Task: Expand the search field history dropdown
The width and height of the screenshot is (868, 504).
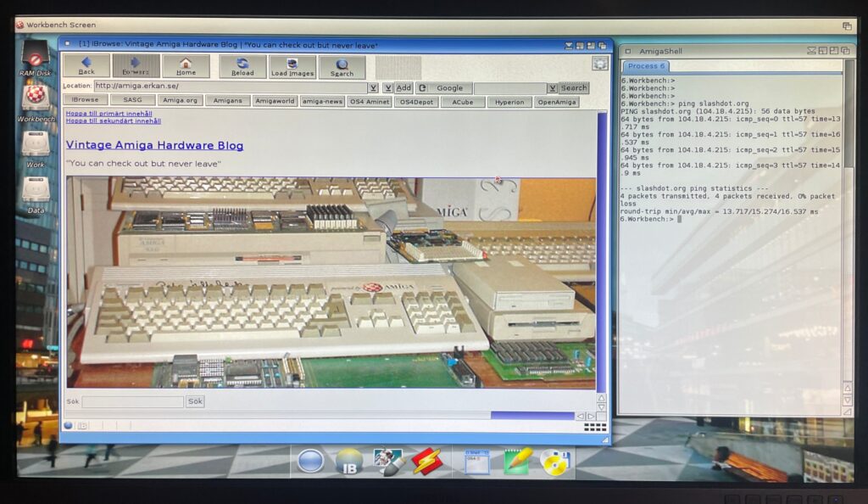Action: point(552,88)
